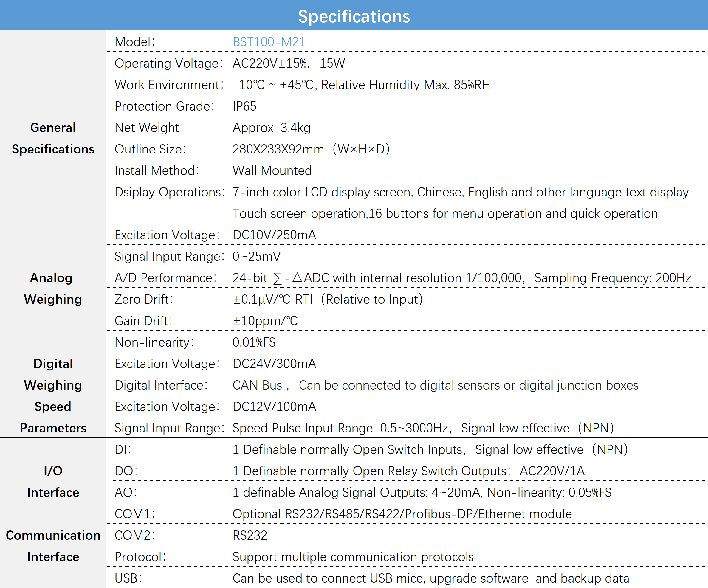Select the model number 'BST100-M21'
The image size is (708, 588).
tap(269, 42)
